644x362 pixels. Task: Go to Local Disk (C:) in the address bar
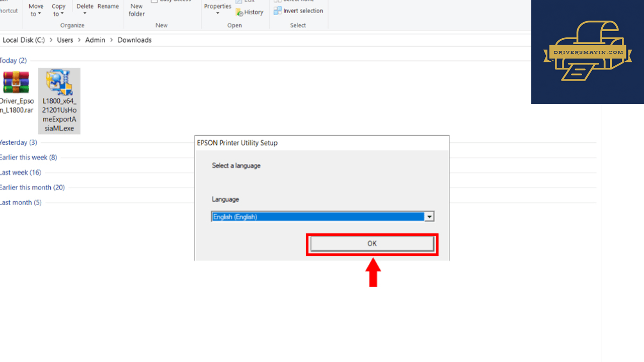(24, 40)
